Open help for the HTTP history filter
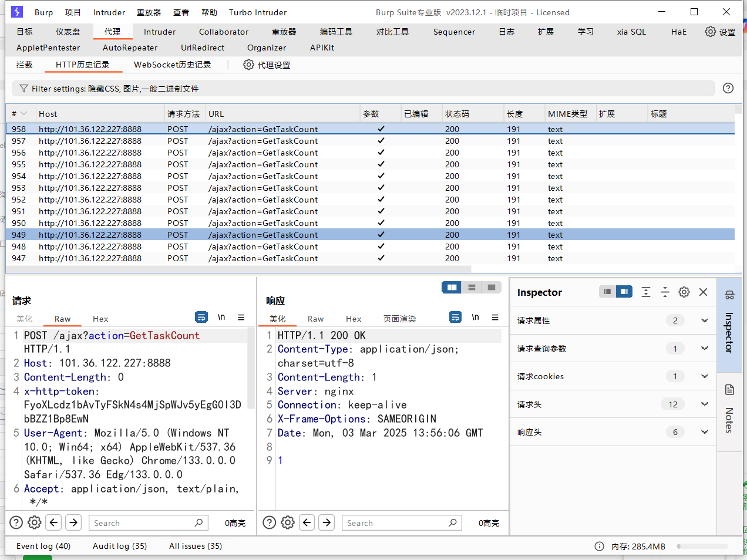The image size is (747, 560). (x=728, y=88)
